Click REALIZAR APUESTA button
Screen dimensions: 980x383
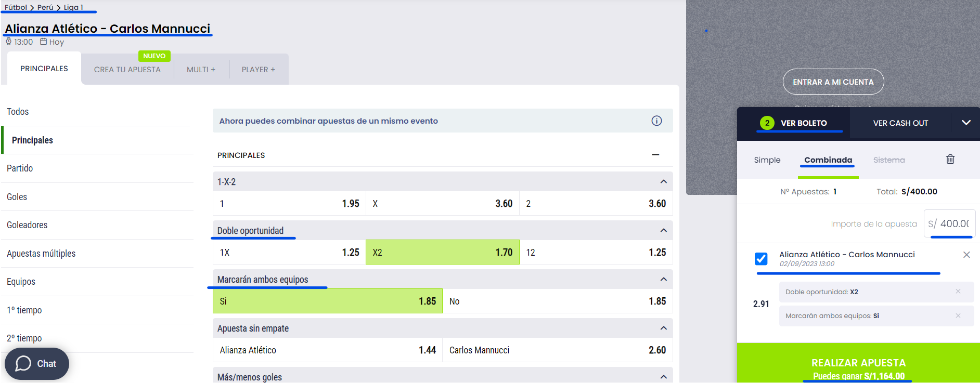point(858,363)
